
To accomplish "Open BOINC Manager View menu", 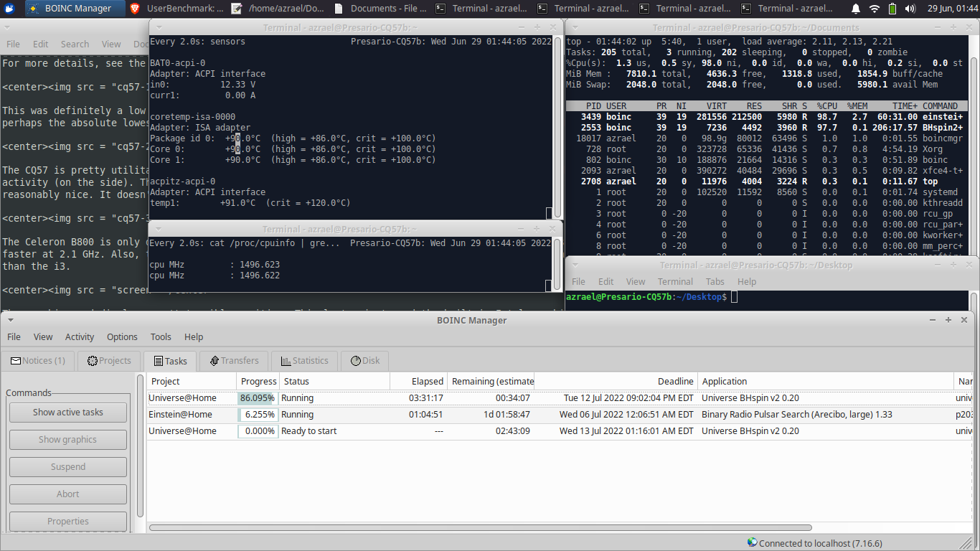I will click(x=43, y=336).
